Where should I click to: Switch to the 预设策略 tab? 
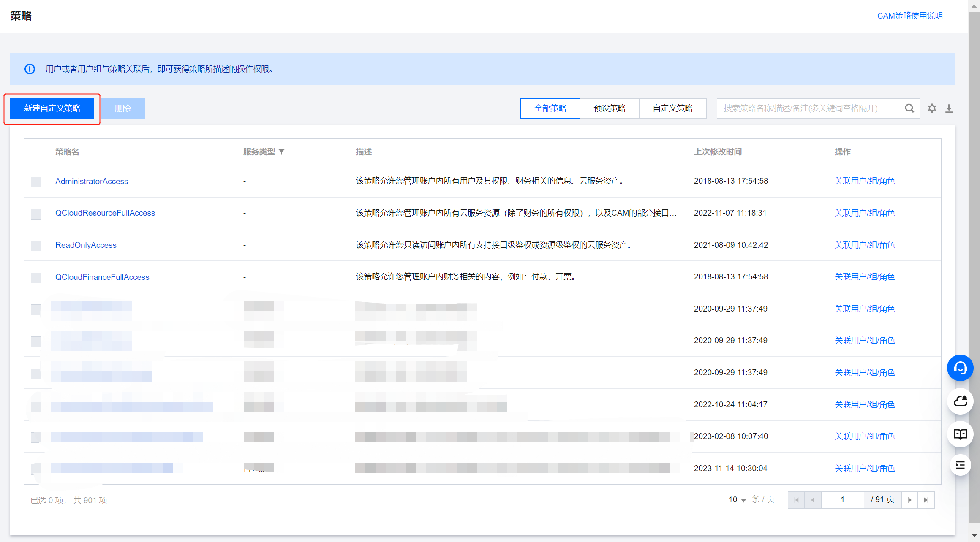click(609, 108)
